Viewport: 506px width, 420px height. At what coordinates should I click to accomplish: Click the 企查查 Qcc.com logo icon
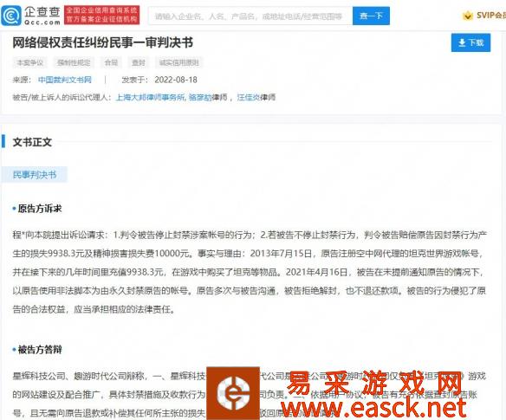coord(11,16)
